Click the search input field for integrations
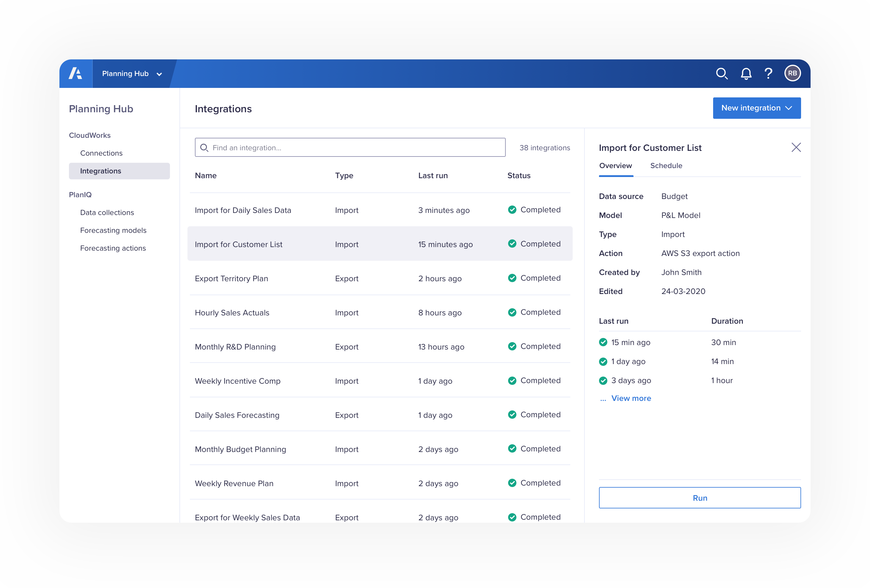Viewport: 870px width, 588px height. [x=350, y=147]
